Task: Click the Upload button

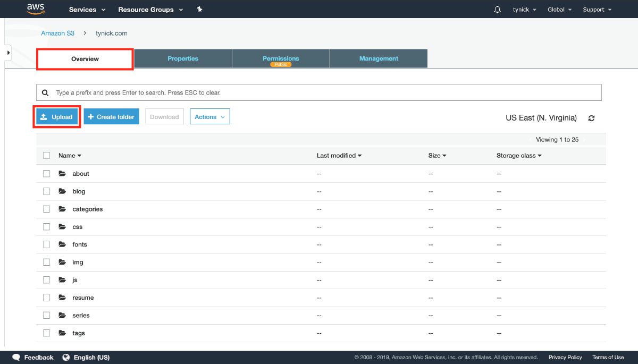Action: [57, 117]
